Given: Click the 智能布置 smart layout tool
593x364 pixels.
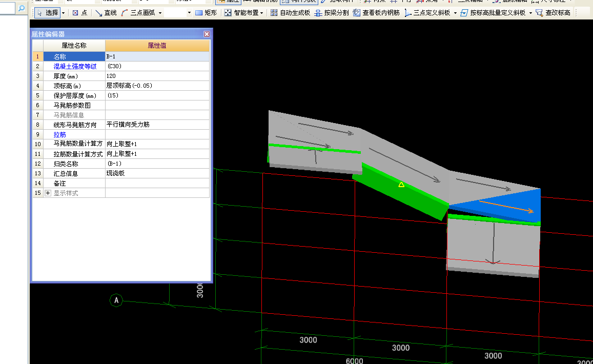Looking at the screenshot, I should click(x=242, y=13).
